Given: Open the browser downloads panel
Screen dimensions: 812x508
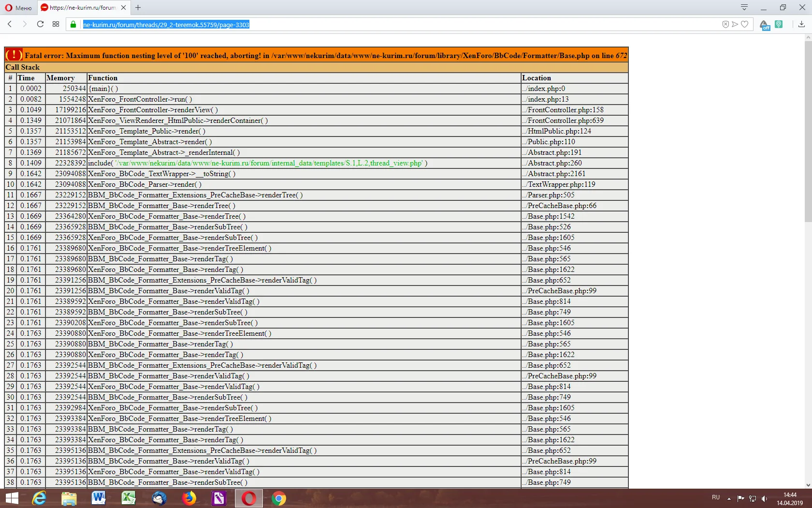Looking at the screenshot, I should [801, 24].
